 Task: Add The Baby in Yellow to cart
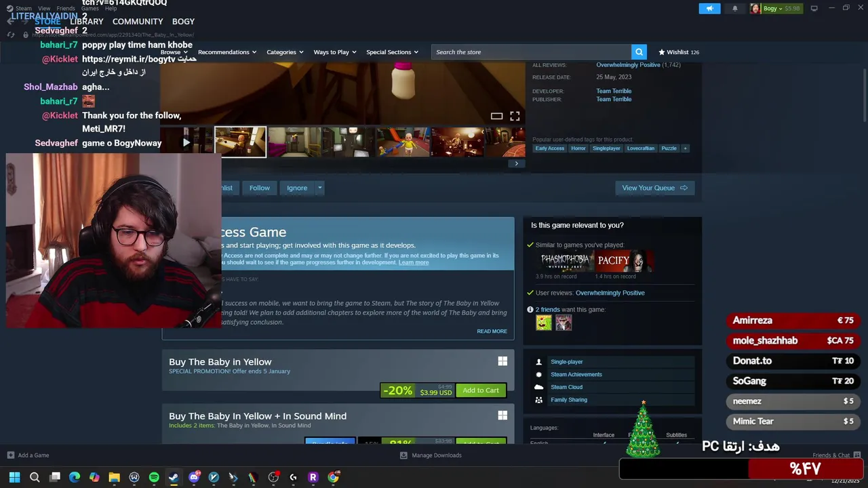[x=481, y=390]
